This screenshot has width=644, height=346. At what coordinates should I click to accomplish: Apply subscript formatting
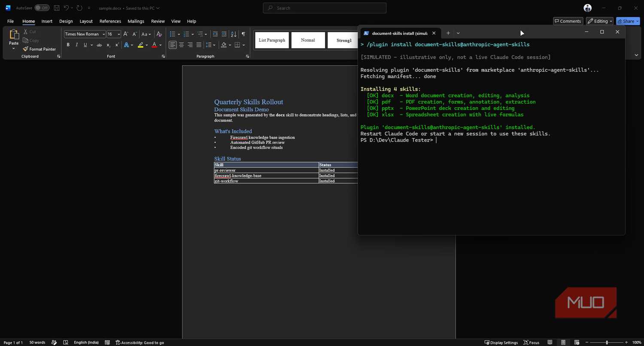pos(108,45)
